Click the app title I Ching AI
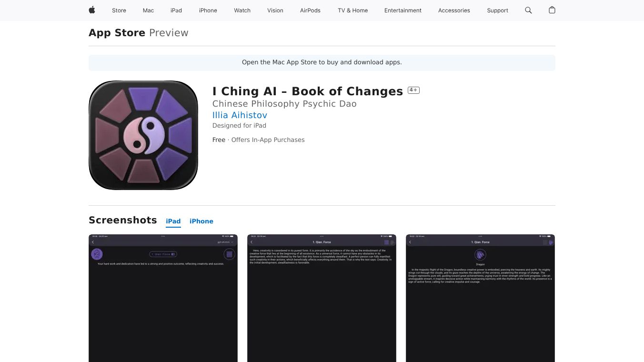 point(308,91)
